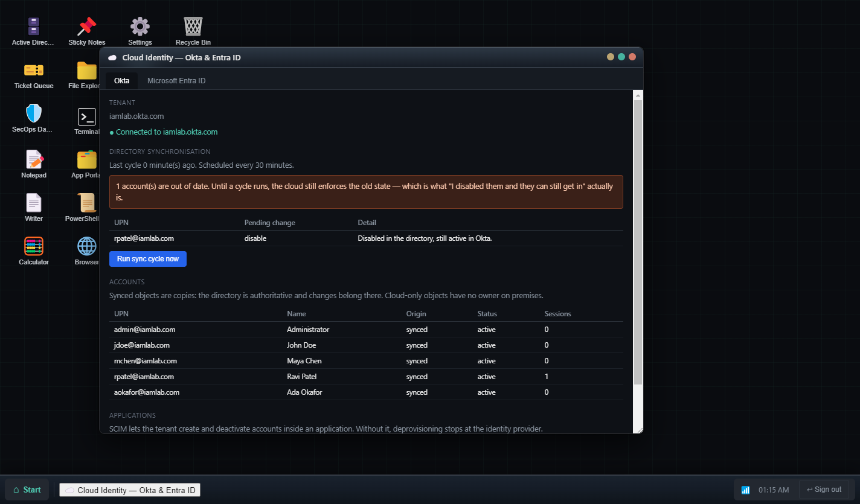Click the Pending change column header
Image resolution: width=860 pixels, height=504 pixels.
tap(269, 223)
